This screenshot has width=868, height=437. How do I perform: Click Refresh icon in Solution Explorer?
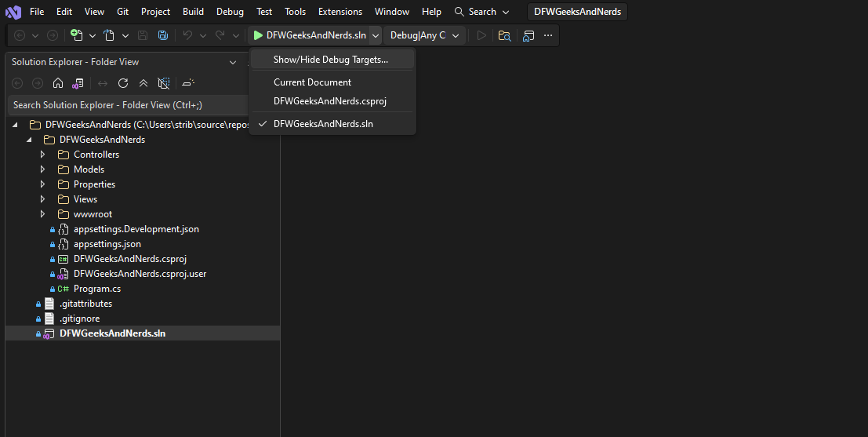123,83
